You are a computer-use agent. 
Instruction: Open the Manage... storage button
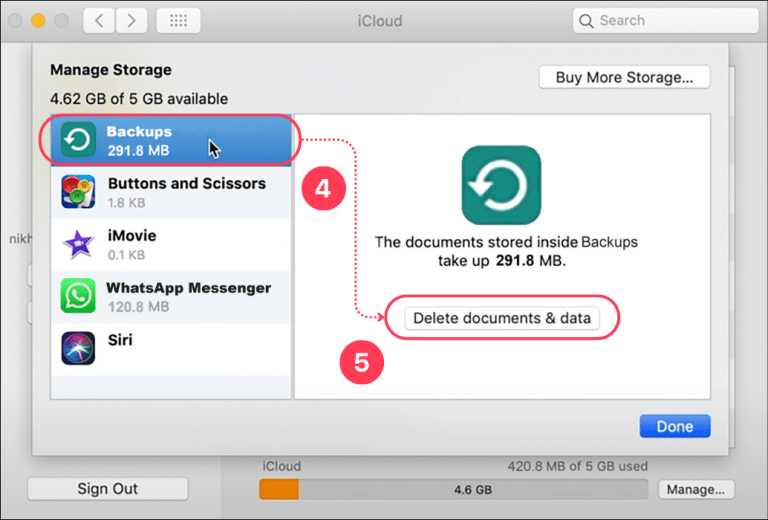[x=696, y=489]
